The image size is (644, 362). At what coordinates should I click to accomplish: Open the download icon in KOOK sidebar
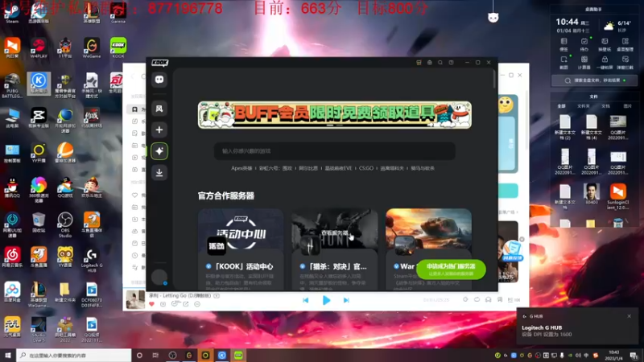(x=159, y=172)
